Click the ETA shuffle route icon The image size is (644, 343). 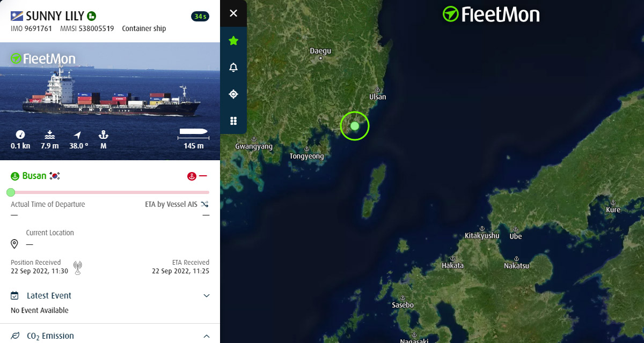[x=205, y=204]
